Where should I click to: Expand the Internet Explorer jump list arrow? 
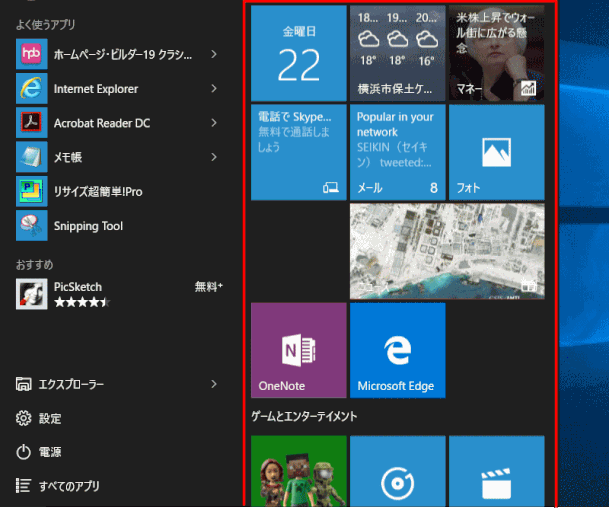click(x=214, y=89)
